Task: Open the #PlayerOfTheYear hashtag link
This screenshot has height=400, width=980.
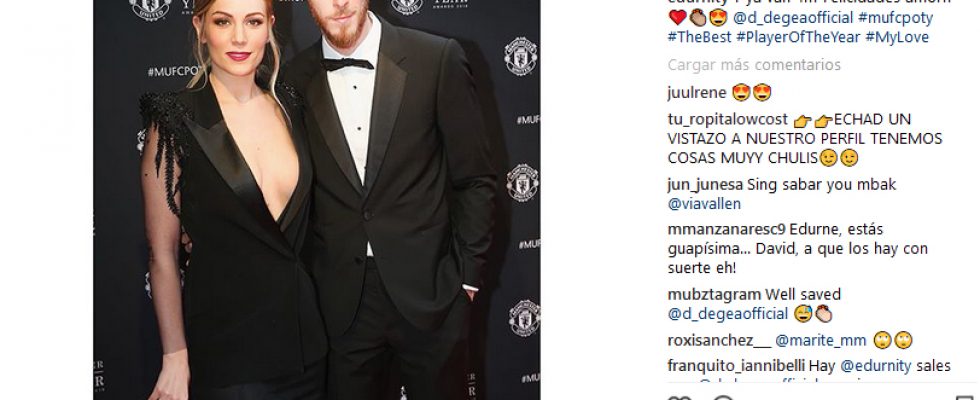Action: 798,37
